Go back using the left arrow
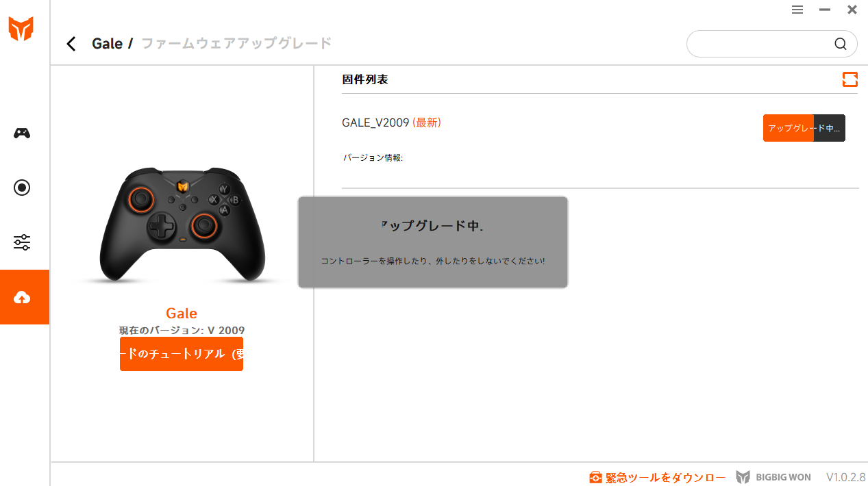This screenshot has height=486, width=868. tap(71, 44)
